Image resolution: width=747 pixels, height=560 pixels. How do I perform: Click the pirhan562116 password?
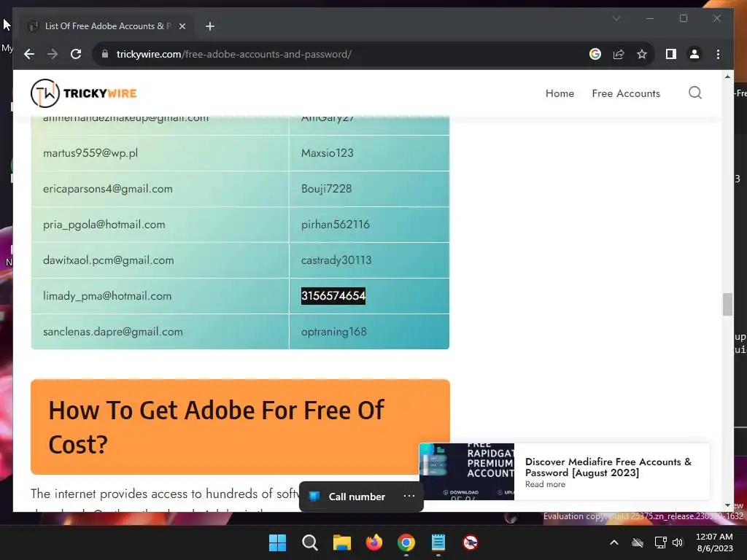(336, 225)
